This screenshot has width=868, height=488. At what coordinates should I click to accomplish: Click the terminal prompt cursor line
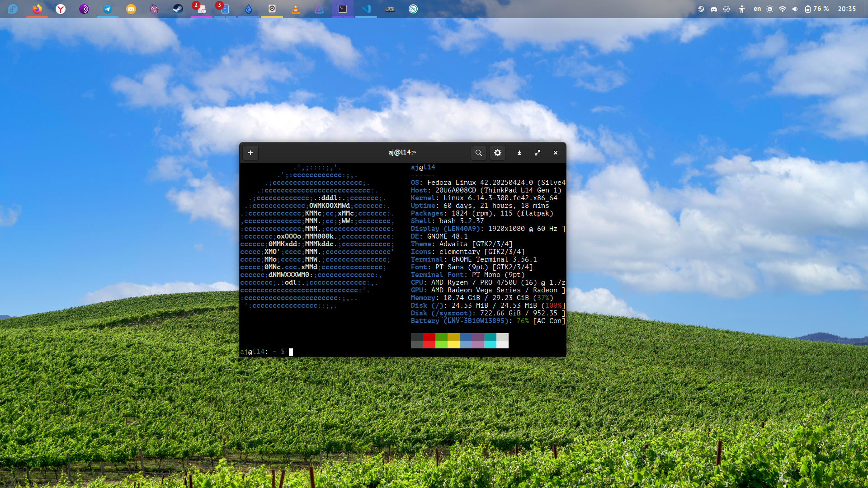coord(266,352)
